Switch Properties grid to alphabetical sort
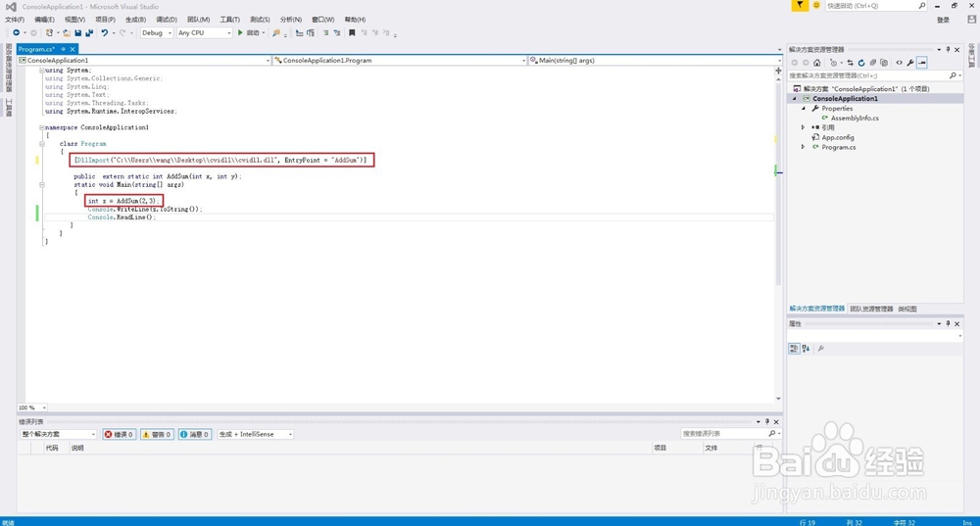This screenshot has width=980, height=526. pyautogui.click(x=806, y=349)
